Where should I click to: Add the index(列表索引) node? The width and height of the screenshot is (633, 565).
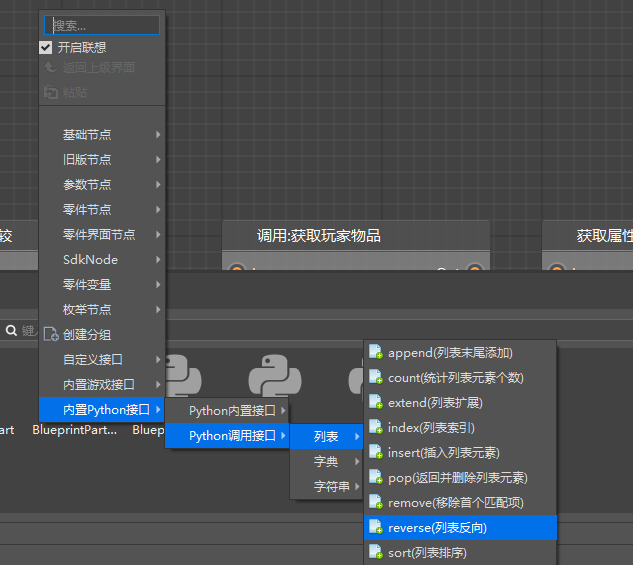coord(460,428)
